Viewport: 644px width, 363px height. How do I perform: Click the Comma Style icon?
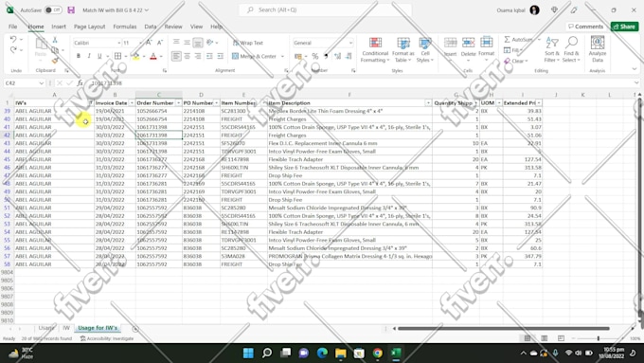click(x=326, y=56)
